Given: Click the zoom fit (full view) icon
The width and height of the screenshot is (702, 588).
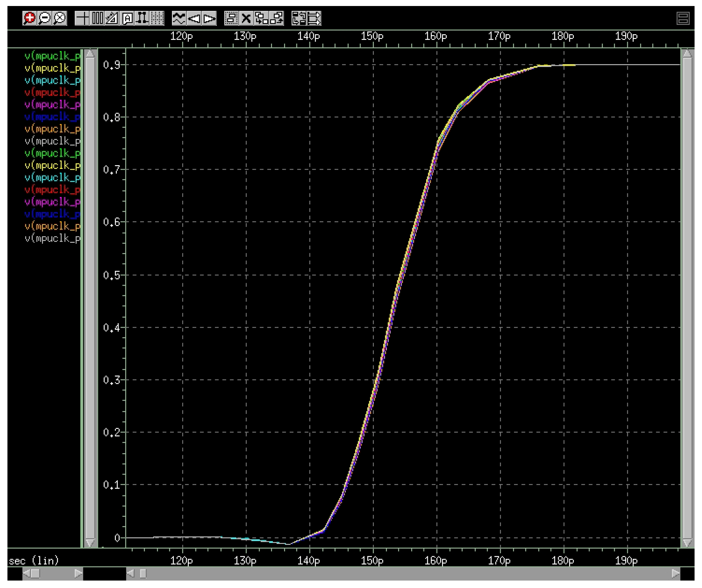Looking at the screenshot, I should [60, 18].
